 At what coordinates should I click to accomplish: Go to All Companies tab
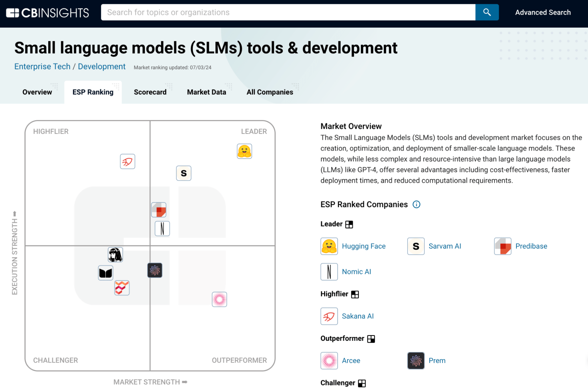[270, 92]
